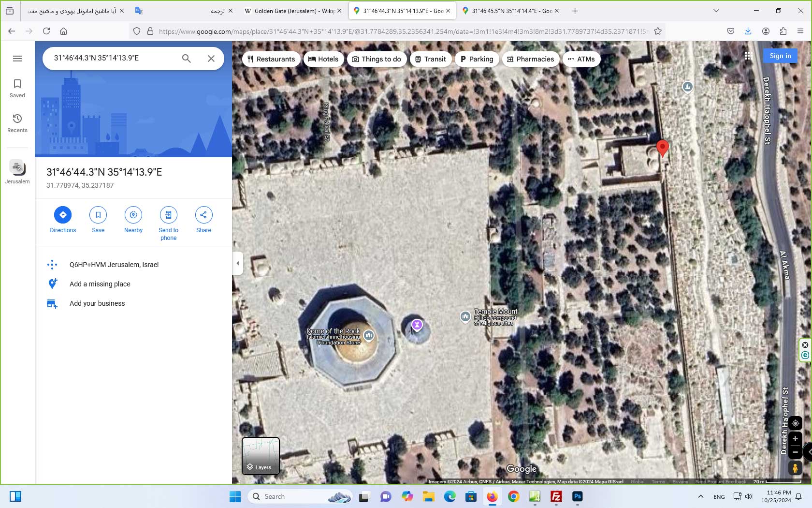
Task: Activate Street View pegman
Action: 795,468
